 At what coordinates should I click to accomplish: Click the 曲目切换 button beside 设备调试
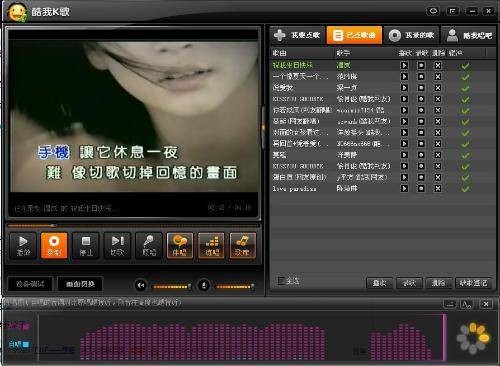click(80, 284)
